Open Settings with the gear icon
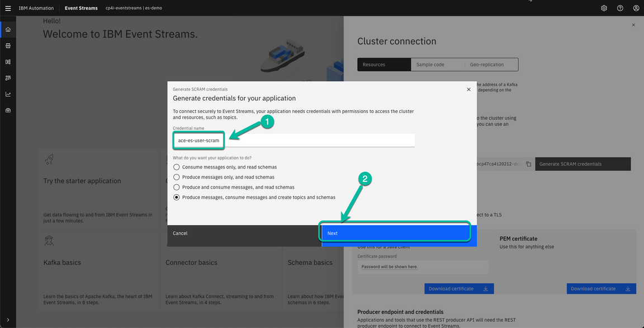Screen dimensions: 644x328 pyautogui.click(x=604, y=8)
